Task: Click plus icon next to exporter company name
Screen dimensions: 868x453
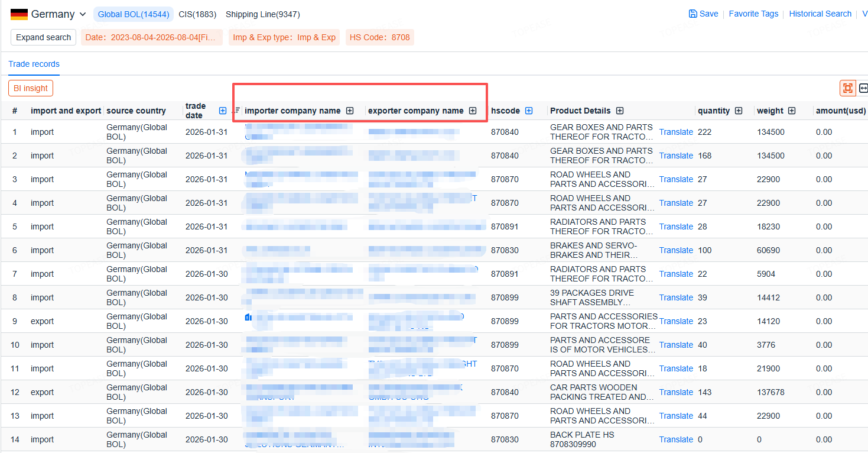Action: (x=473, y=111)
